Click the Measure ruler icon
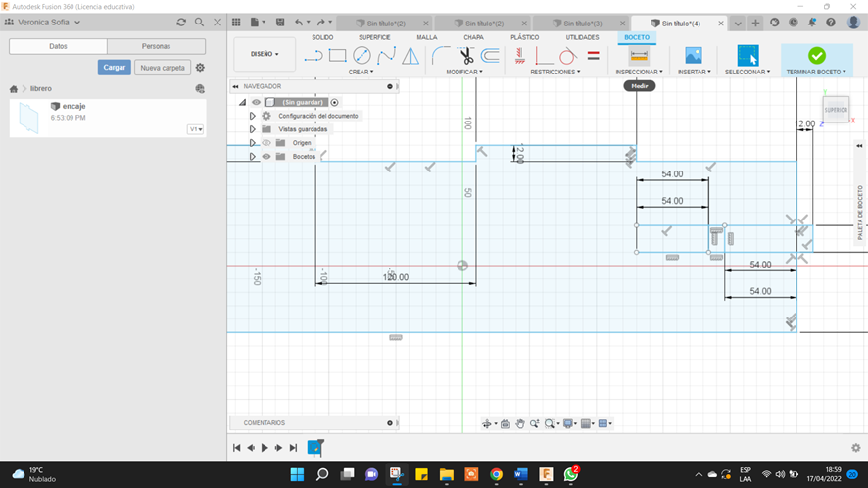 click(639, 56)
